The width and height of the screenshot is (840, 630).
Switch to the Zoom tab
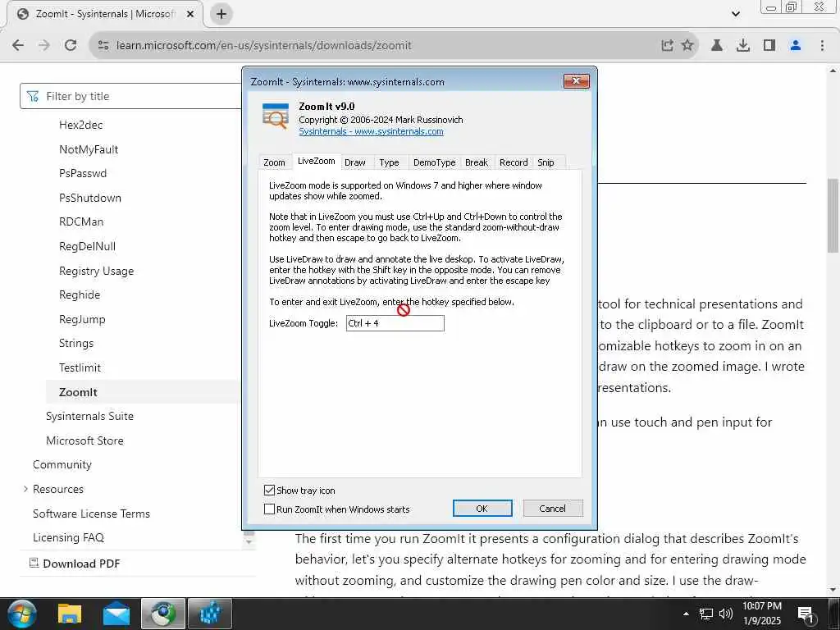pos(274,162)
